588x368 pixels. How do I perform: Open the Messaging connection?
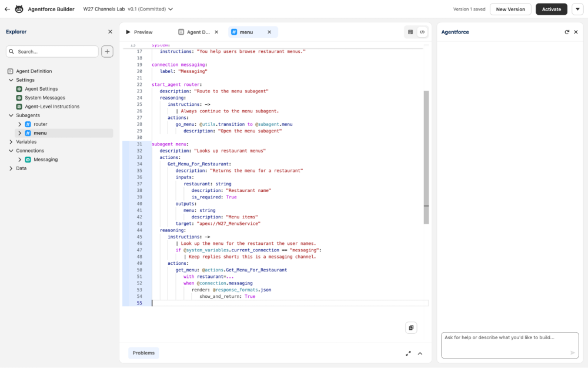pyautogui.click(x=46, y=160)
